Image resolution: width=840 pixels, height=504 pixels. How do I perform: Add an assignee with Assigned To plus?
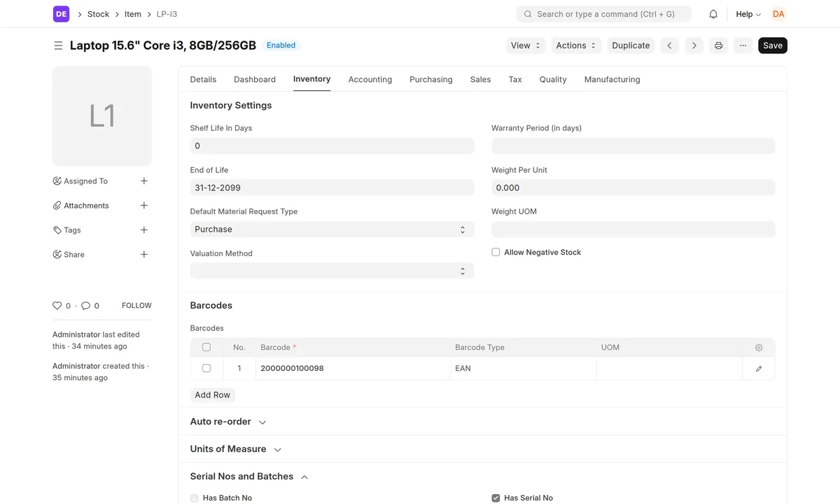(143, 181)
